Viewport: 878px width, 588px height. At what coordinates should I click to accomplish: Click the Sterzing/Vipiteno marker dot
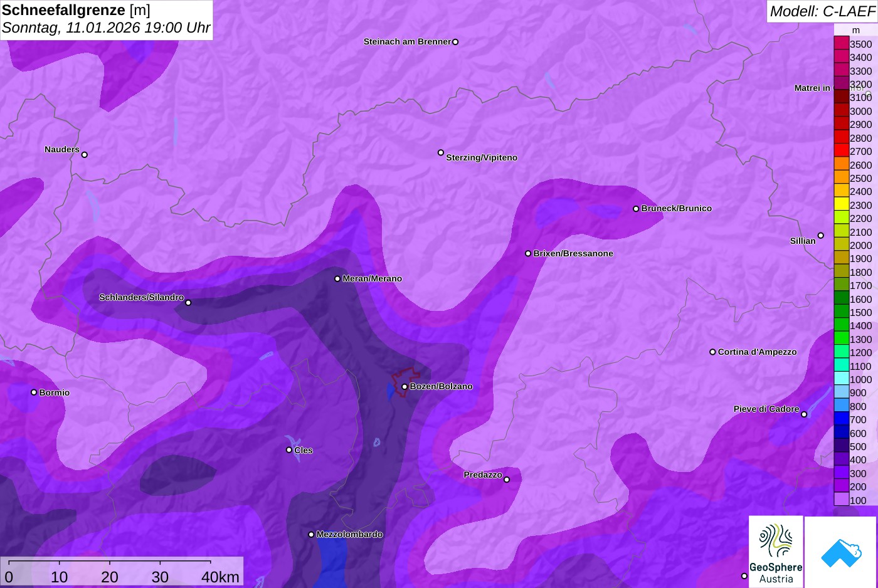441,152
